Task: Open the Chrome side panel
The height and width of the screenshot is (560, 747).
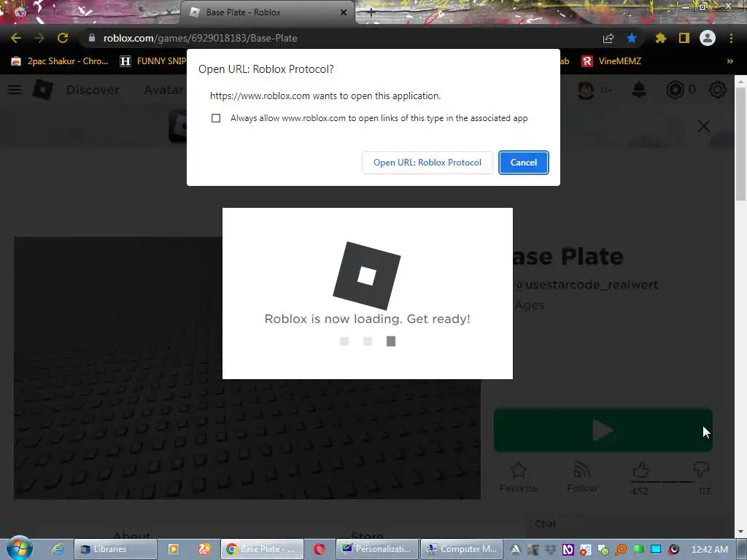Action: click(x=684, y=38)
